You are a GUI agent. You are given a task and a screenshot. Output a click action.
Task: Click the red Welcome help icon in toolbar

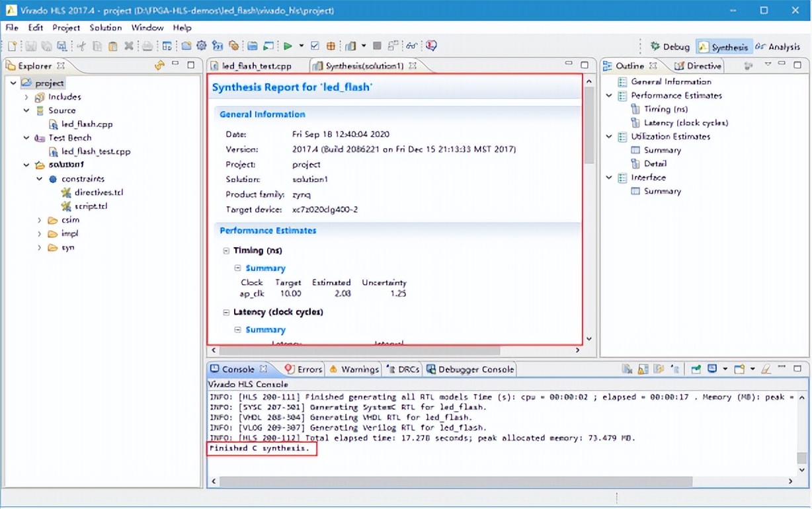(x=431, y=46)
